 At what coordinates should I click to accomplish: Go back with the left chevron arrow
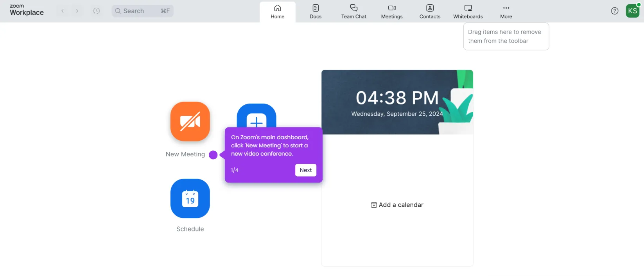(x=63, y=11)
